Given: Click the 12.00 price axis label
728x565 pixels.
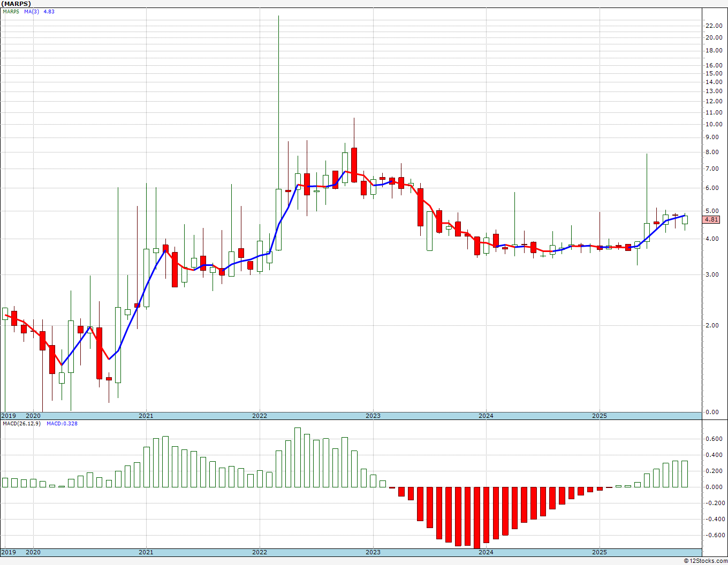Looking at the screenshot, I should click(x=714, y=101).
